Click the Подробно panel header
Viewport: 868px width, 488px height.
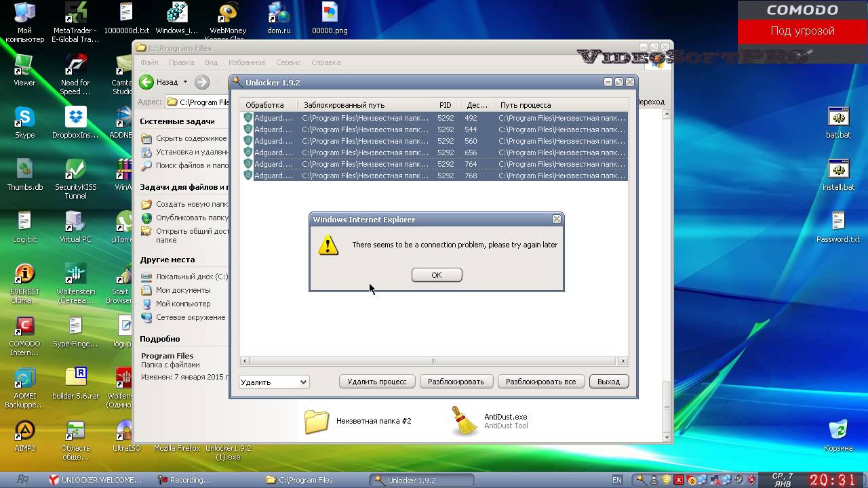[160, 339]
